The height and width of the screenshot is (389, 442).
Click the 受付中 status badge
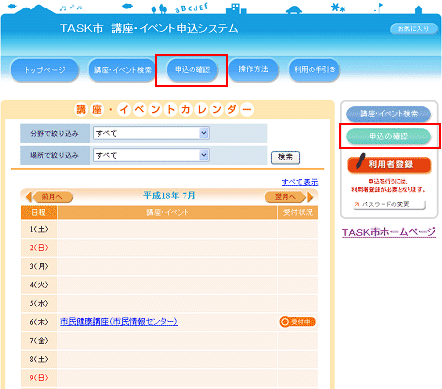tap(298, 322)
